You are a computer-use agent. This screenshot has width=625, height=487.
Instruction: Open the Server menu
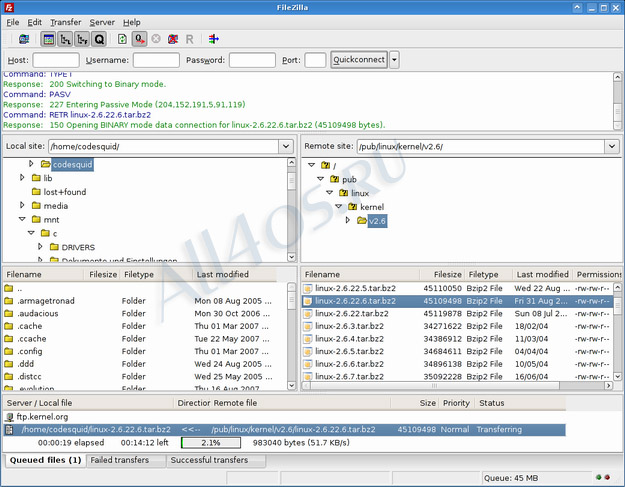point(102,22)
